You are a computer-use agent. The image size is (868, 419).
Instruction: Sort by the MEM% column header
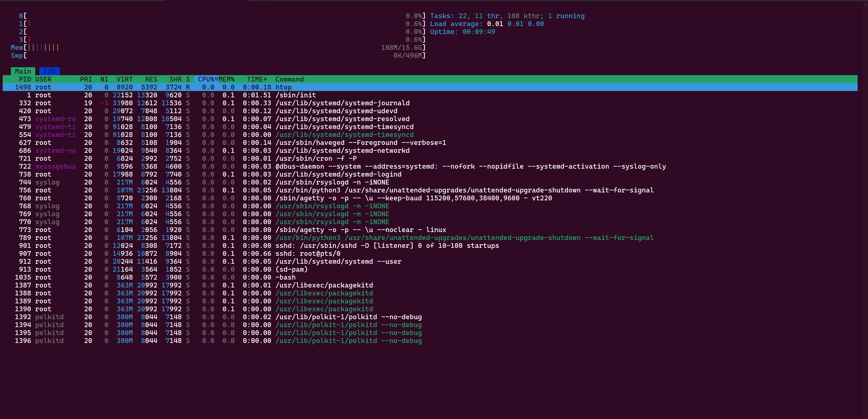[x=226, y=79]
